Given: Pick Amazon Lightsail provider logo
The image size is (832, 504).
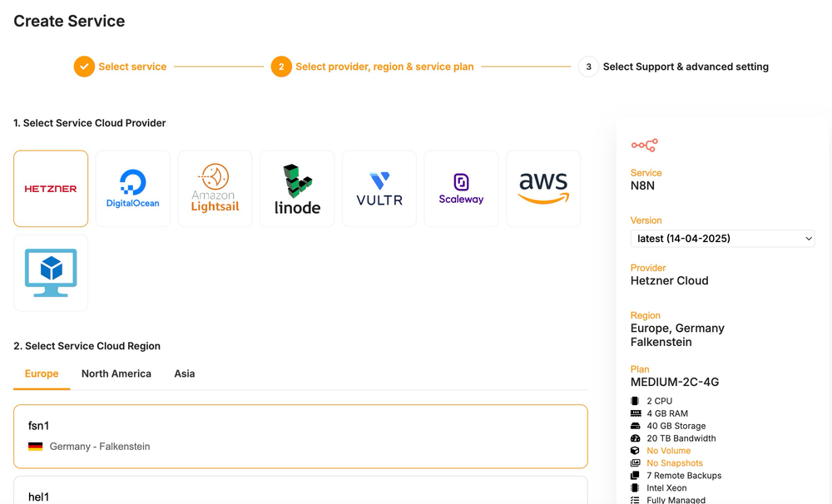Looking at the screenshot, I should click(x=215, y=189).
